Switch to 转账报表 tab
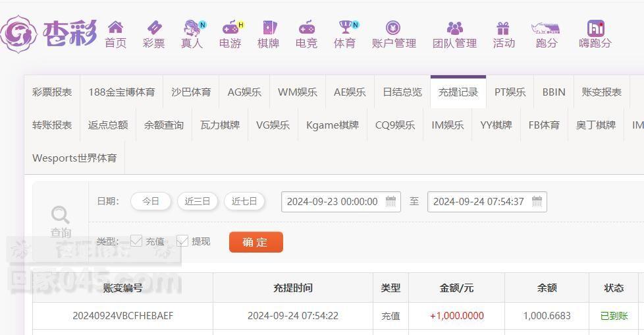The height and width of the screenshot is (335, 644). (x=52, y=125)
